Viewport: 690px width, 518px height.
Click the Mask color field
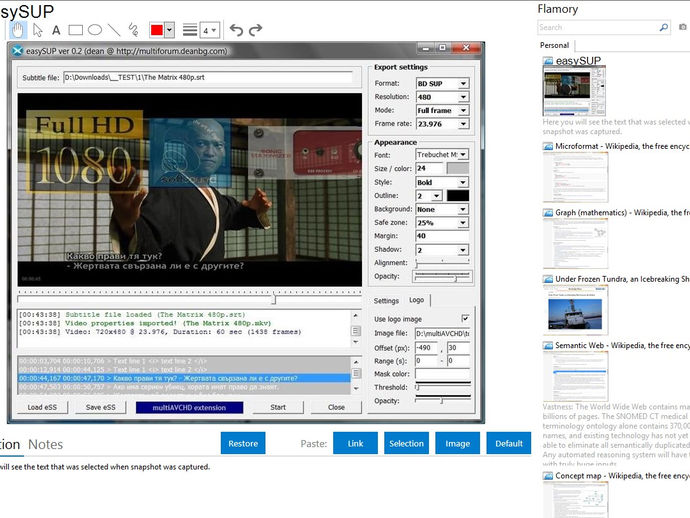pos(443,374)
